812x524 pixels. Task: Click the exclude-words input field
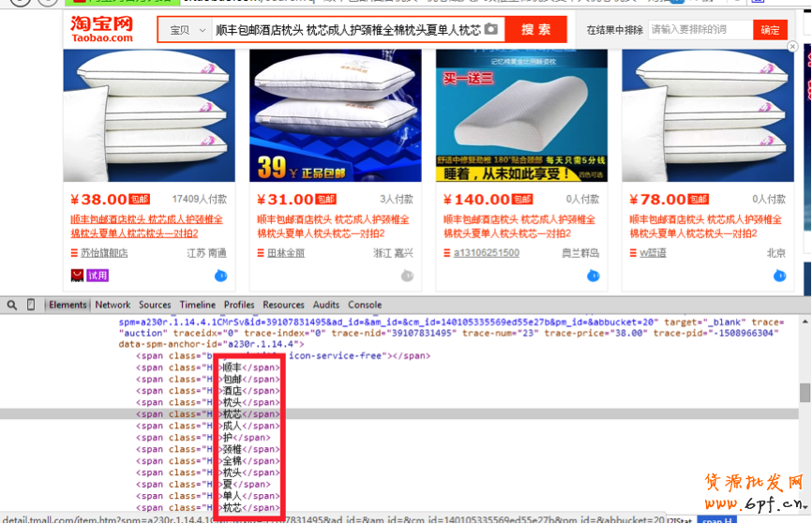(700, 29)
